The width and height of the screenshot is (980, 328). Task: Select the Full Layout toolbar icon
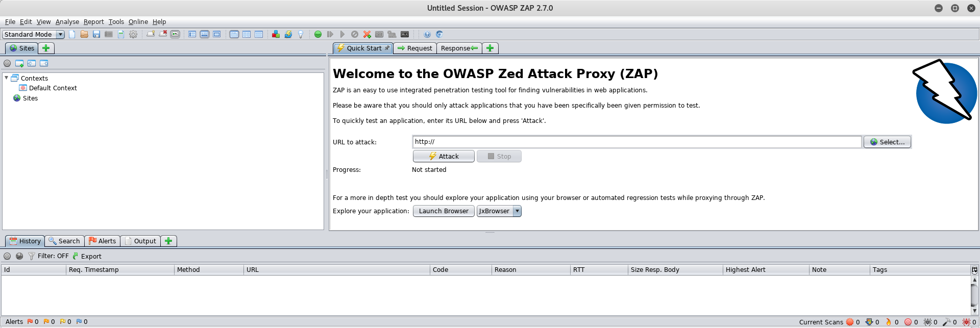coord(217,34)
